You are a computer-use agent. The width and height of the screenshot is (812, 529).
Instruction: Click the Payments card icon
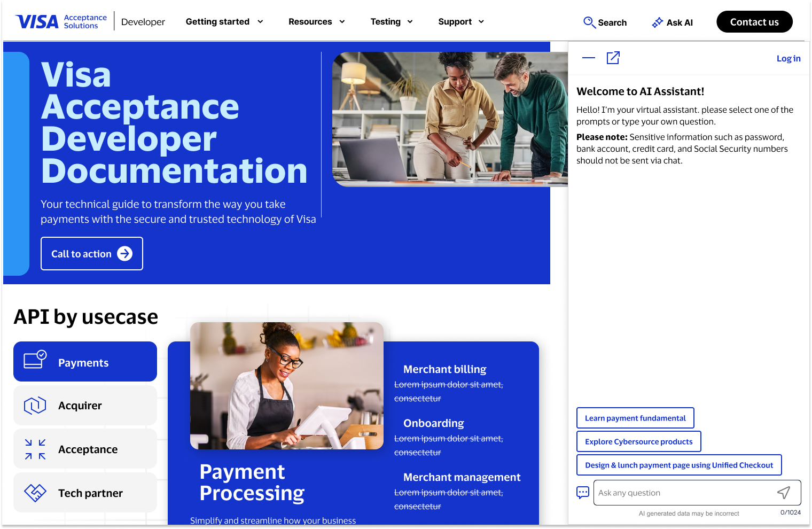click(35, 360)
